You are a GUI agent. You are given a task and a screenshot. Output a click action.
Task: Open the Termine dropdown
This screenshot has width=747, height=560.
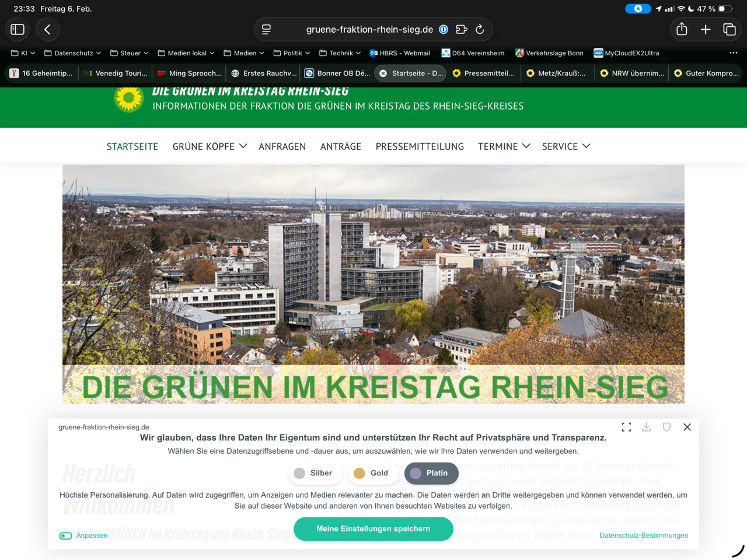click(x=504, y=146)
